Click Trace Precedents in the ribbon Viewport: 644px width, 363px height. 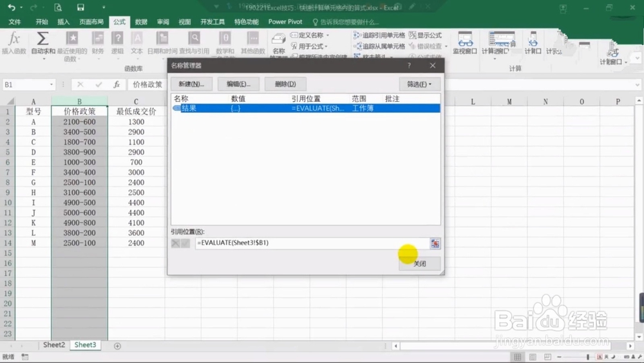(379, 35)
